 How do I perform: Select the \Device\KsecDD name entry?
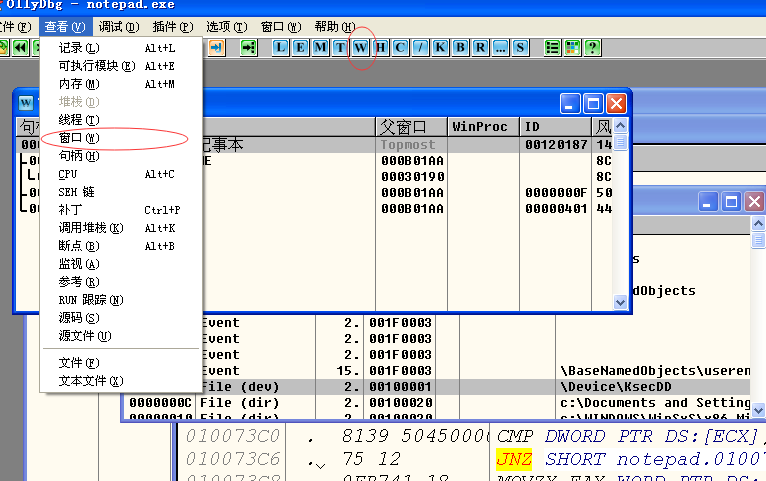click(616, 387)
